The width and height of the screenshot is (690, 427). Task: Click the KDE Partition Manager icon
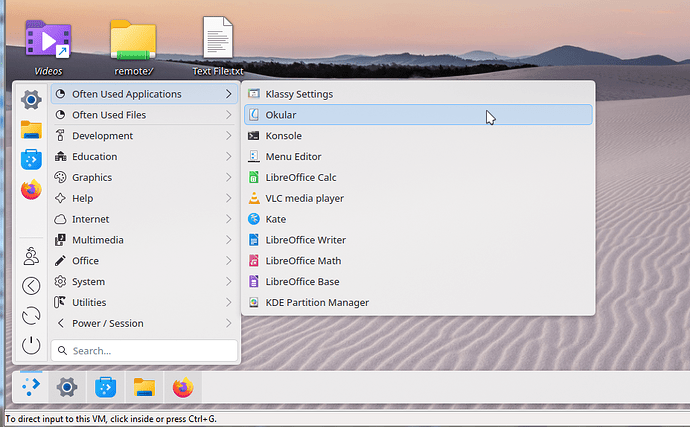click(x=254, y=302)
